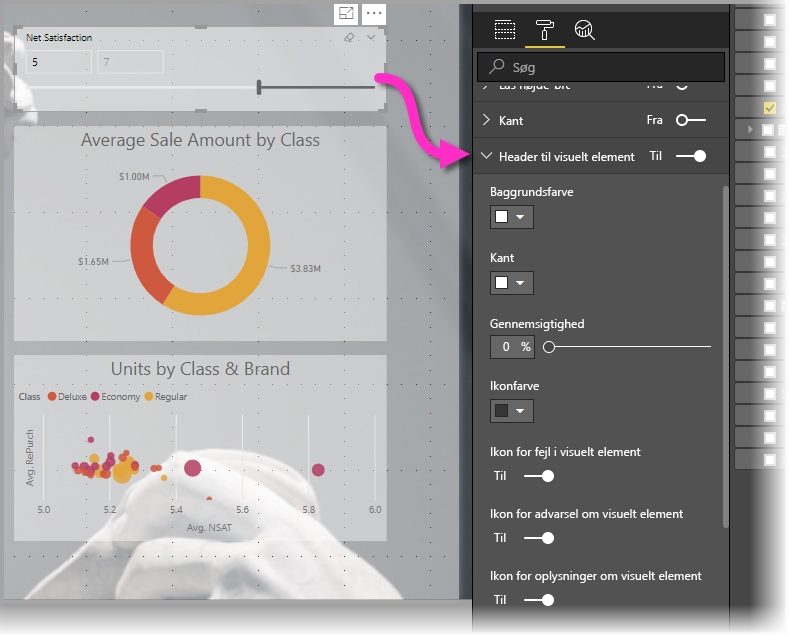
Task: Toggle Ikon for advarsel om visuelt element
Action: tap(539, 538)
